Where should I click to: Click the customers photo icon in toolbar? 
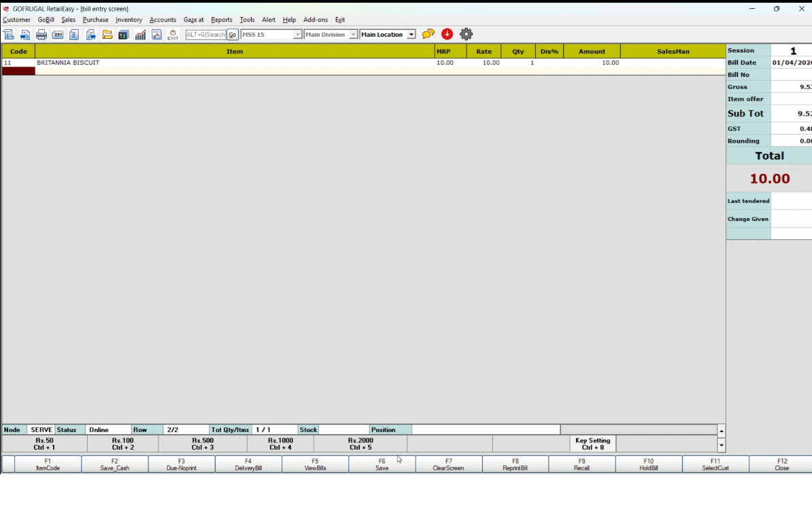point(123,35)
